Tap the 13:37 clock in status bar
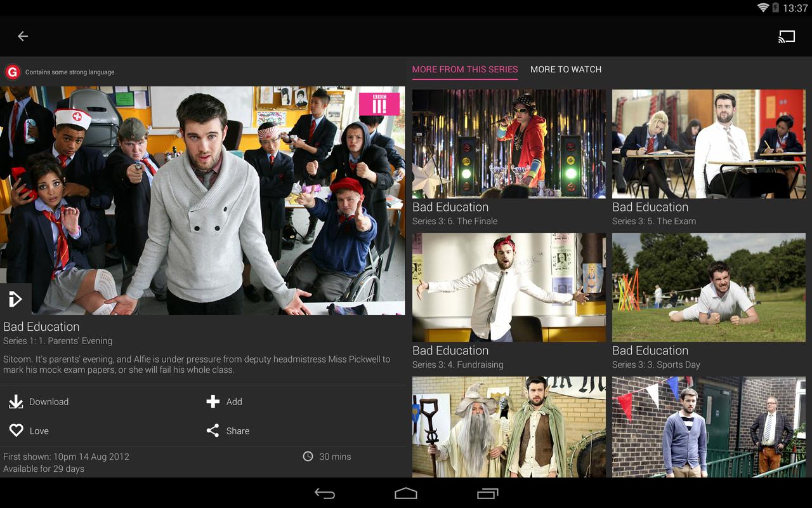 [796, 8]
